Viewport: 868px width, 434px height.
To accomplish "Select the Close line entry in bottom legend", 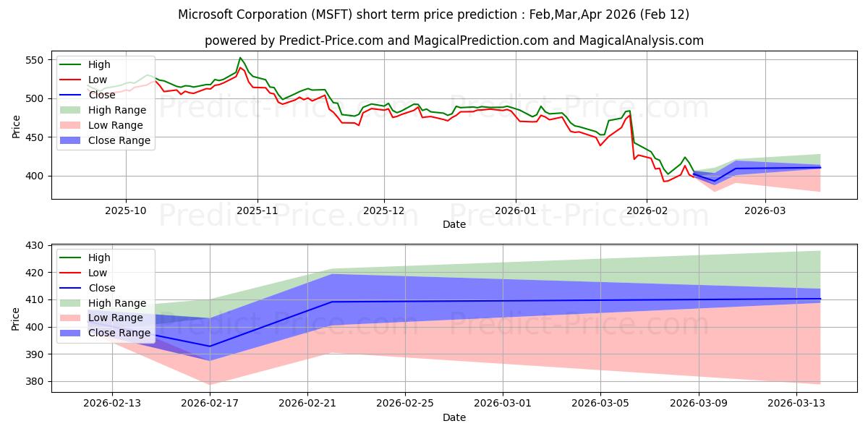I will pos(101,288).
